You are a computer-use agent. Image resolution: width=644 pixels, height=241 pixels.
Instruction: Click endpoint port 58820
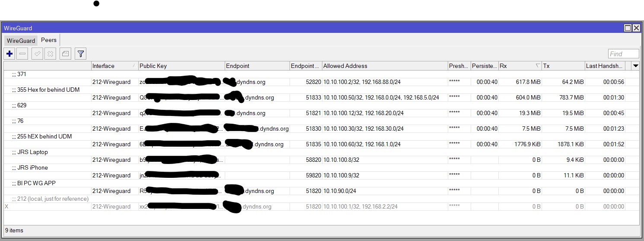click(x=313, y=160)
